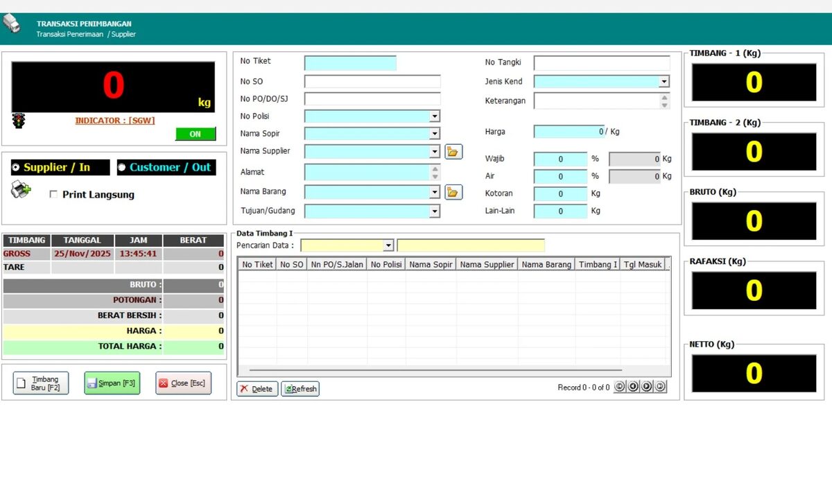Viewport: 832px width, 504px height.
Task: Open the folder browse icon for Nama Barang
Action: click(453, 192)
